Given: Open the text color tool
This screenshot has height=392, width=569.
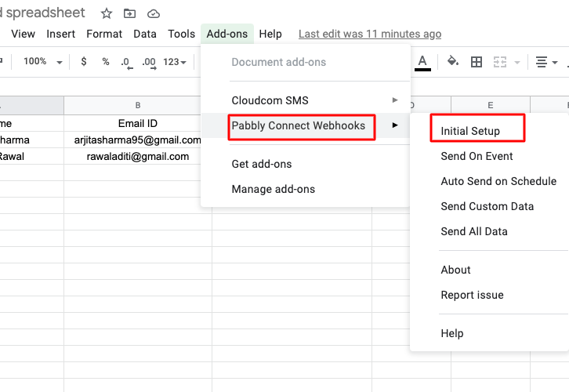Looking at the screenshot, I should (x=422, y=63).
